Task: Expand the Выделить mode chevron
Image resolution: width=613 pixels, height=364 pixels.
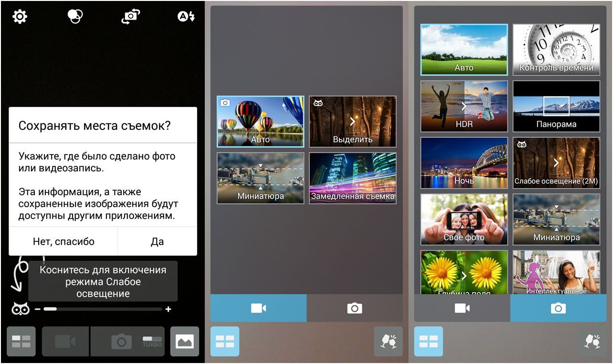Action: 353,121
